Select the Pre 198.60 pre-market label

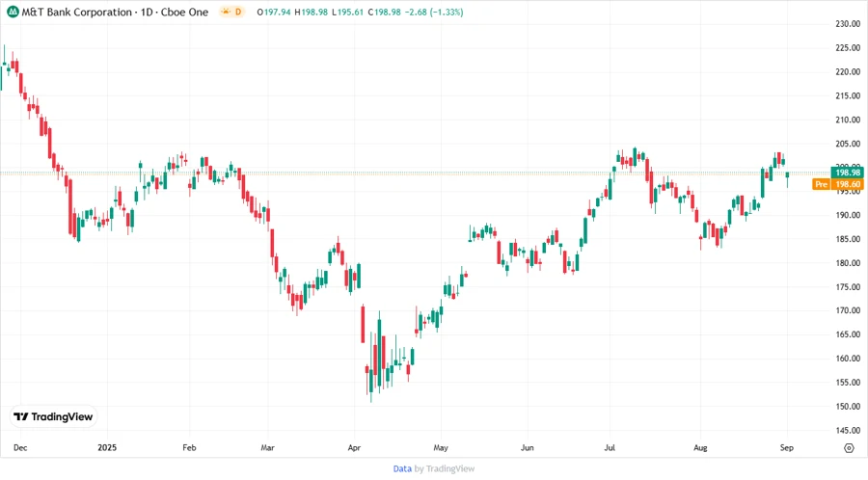pyautogui.click(x=838, y=184)
